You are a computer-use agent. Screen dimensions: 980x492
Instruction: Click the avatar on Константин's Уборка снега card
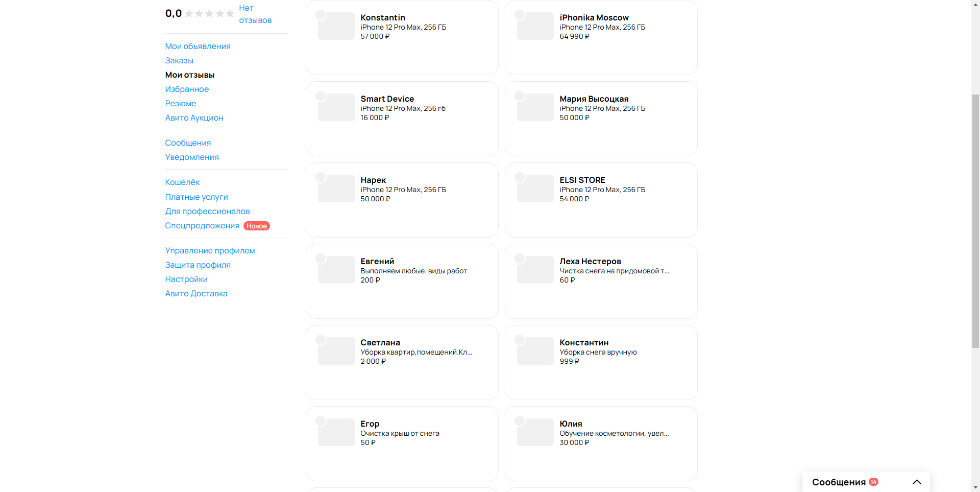520,340
